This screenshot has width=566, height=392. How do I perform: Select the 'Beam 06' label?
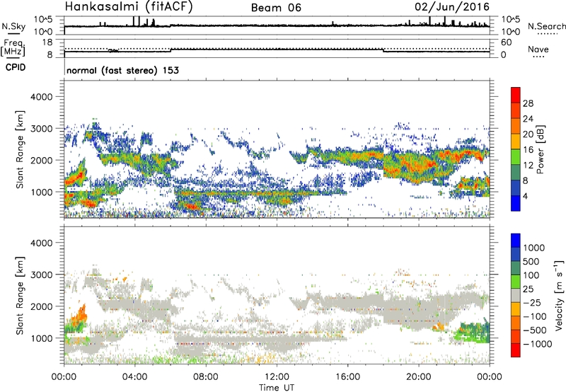276,8
